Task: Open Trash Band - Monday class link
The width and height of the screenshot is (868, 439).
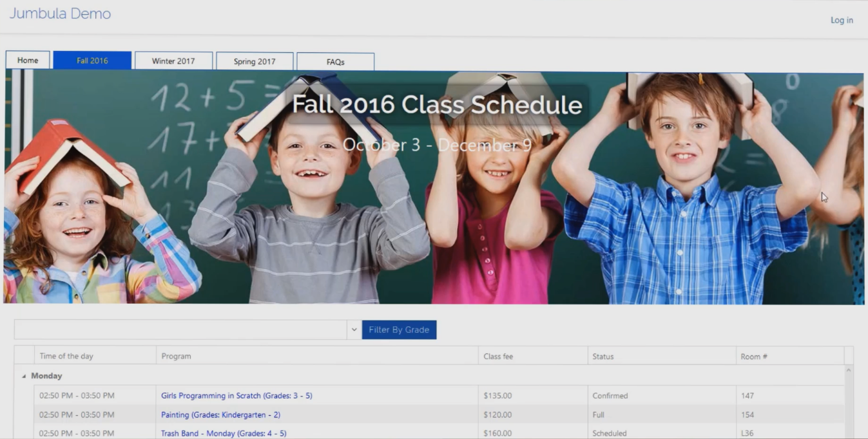Action: 224,433
